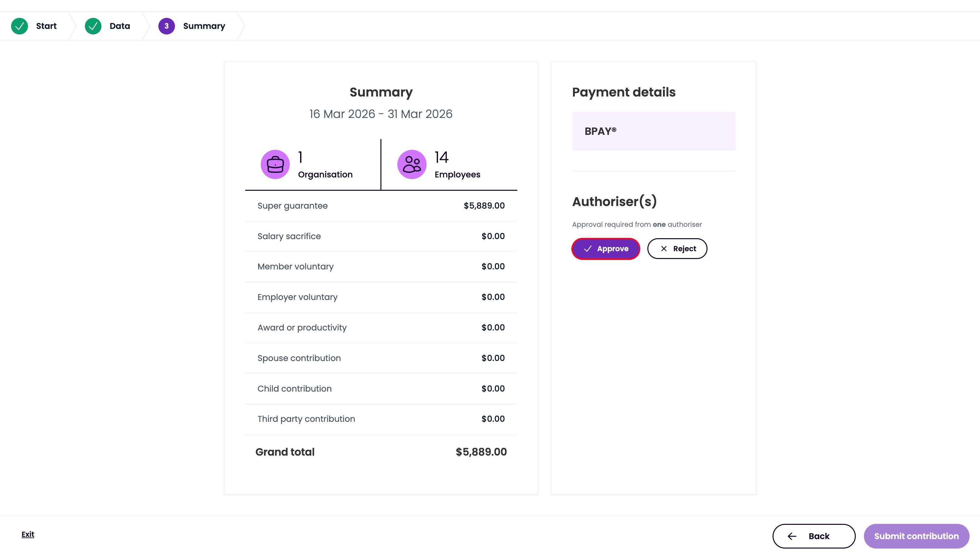Click the checkmark icon in Approve button
The height and width of the screenshot is (557, 980).
click(x=588, y=249)
